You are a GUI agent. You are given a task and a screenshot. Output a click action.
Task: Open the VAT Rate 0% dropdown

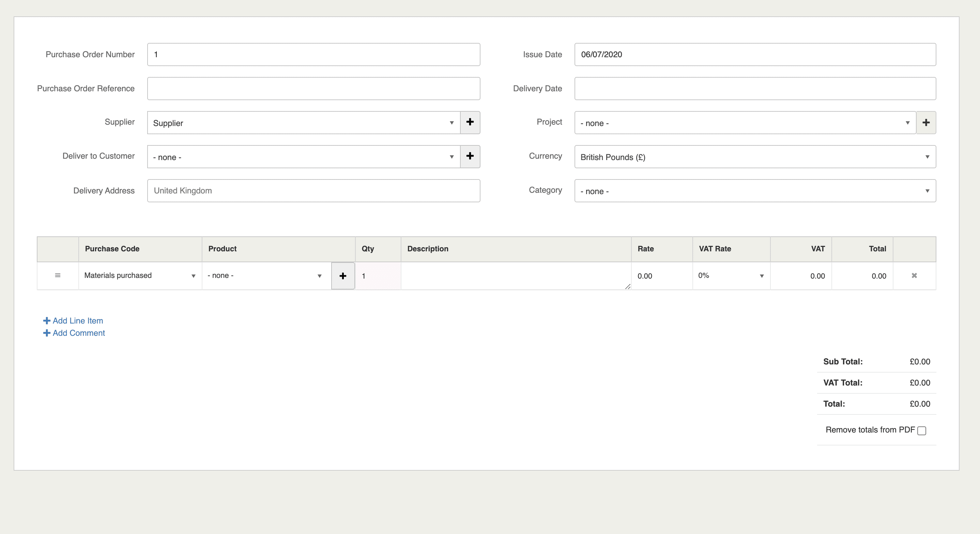click(731, 276)
